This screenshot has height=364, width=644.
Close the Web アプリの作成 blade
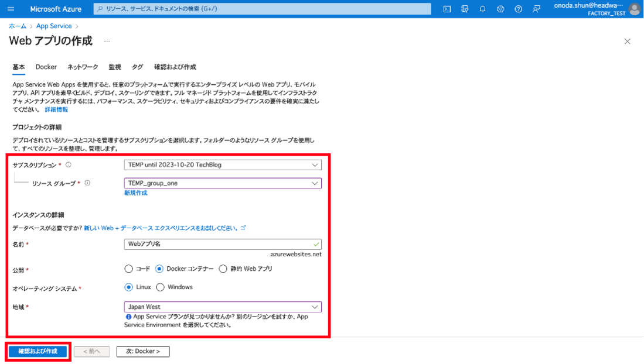[x=627, y=42]
